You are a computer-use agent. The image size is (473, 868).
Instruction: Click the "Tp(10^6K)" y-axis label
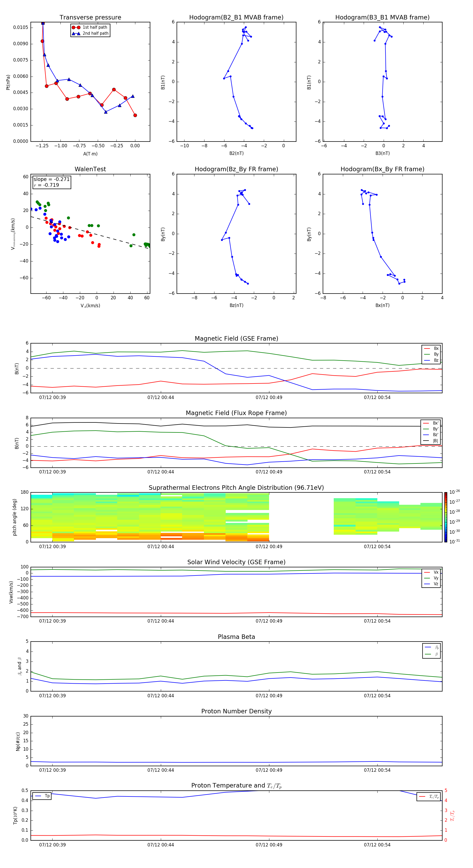tap(15, 815)
